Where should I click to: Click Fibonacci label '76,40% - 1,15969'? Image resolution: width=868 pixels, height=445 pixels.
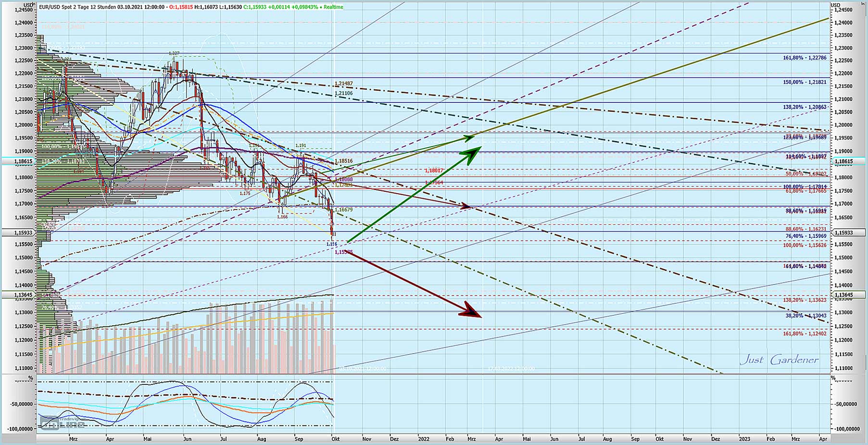[806, 236]
